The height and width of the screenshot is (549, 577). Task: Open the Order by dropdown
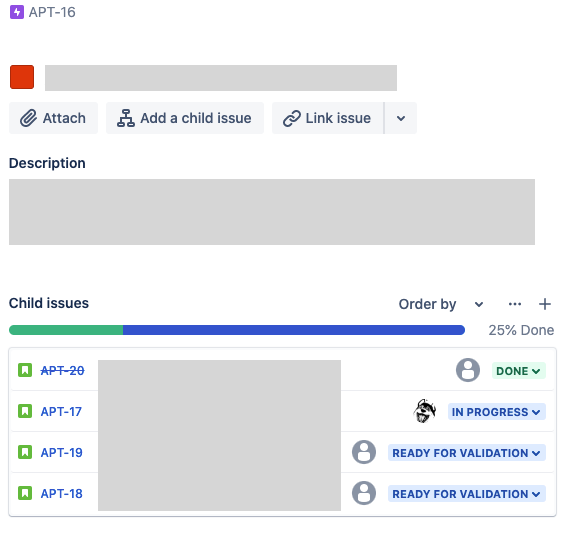441,304
